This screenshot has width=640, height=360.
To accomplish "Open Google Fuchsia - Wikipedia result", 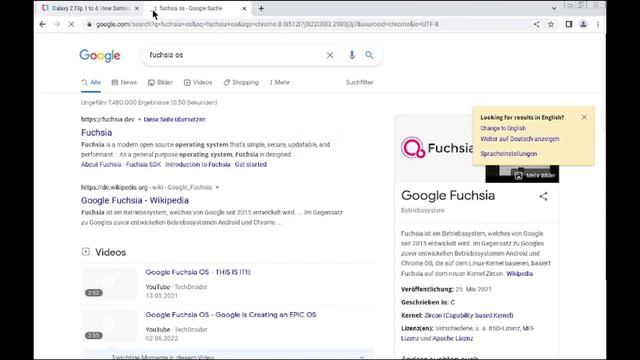I will [x=135, y=200].
